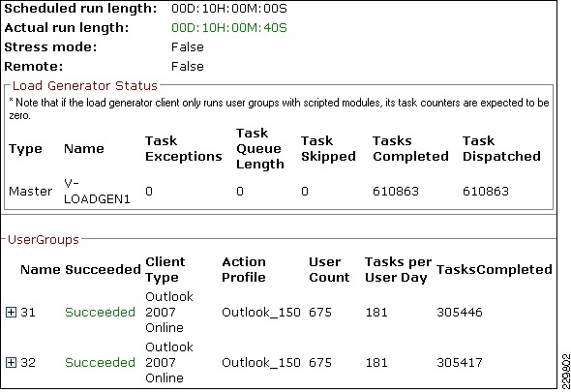Click TasksCompleted value 305446

[x=460, y=313]
